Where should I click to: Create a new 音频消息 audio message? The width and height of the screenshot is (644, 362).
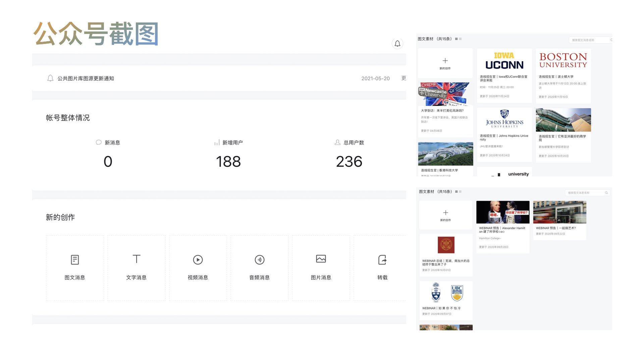pyautogui.click(x=259, y=267)
